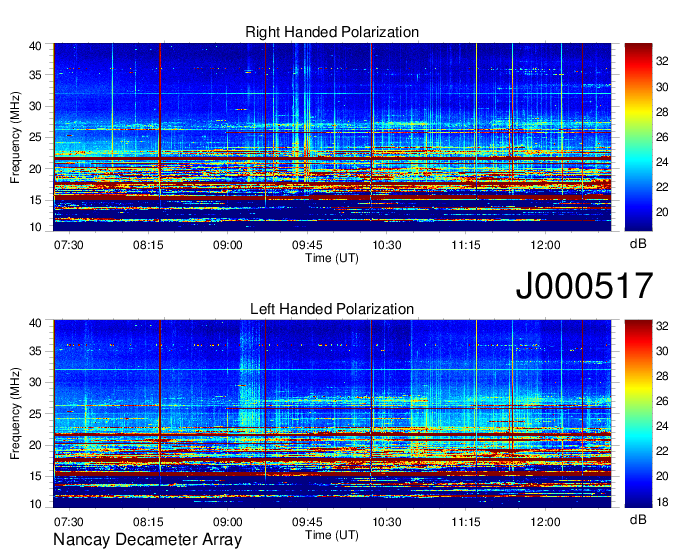
Task: Click the 15 MHz tick of Left Handed plot
Action: point(36,476)
